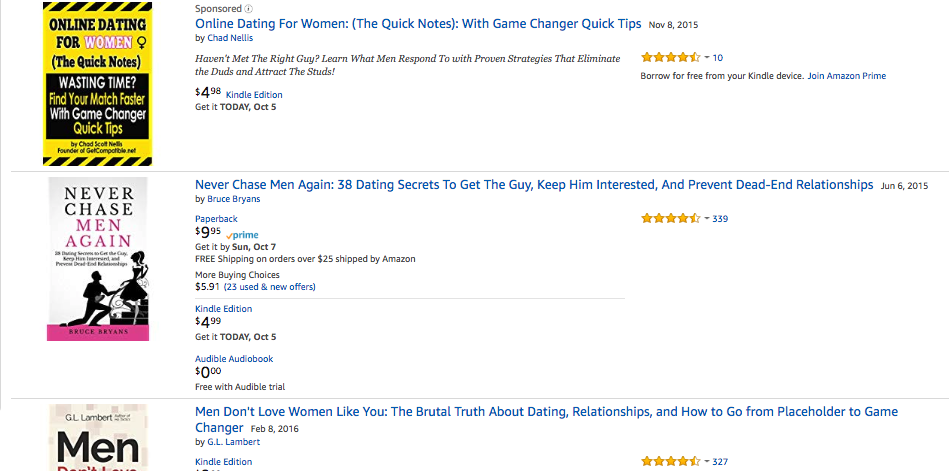Open Men Don't Love Women cover thumbnail
The height and width of the screenshot is (471, 950).
[98, 437]
